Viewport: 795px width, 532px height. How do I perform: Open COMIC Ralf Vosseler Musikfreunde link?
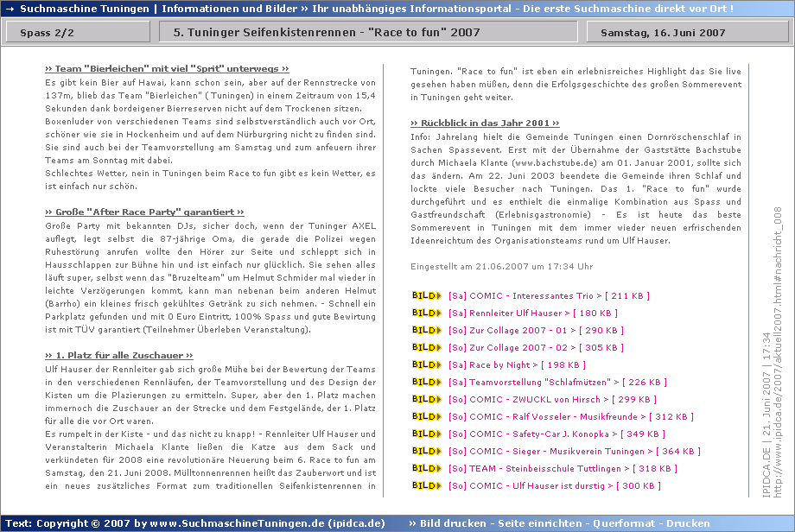tap(570, 416)
